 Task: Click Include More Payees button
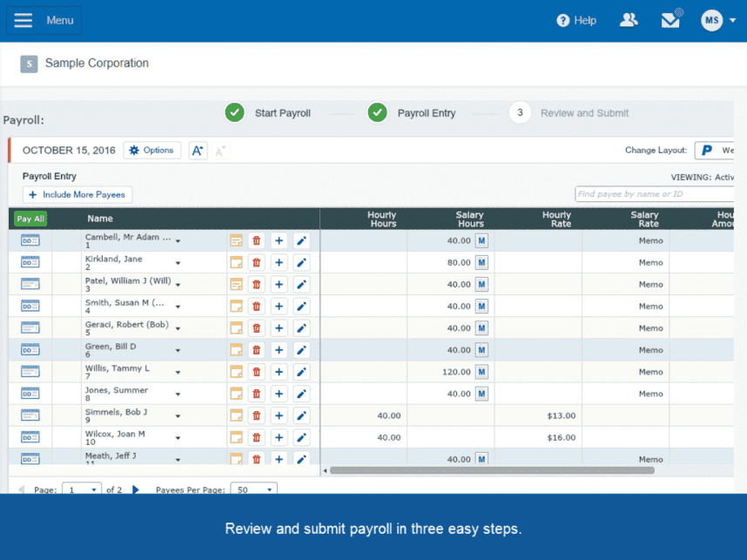coord(77,195)
